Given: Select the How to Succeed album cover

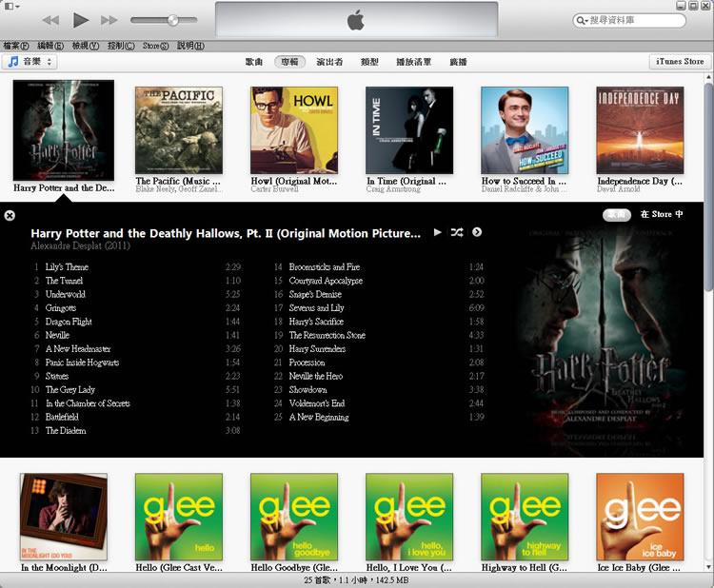Looking at the screenshot, I should pyautogui.click(x=525, y=130).
